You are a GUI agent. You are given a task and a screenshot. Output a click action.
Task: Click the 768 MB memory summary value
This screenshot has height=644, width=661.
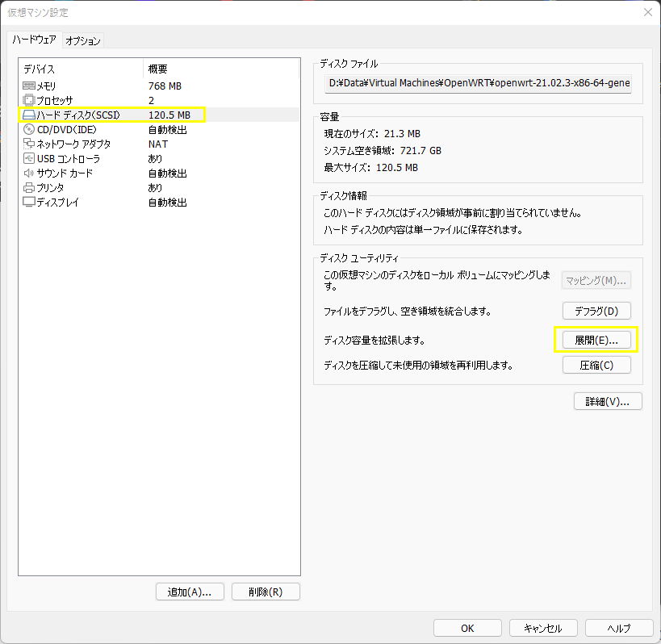pos(165,86)
